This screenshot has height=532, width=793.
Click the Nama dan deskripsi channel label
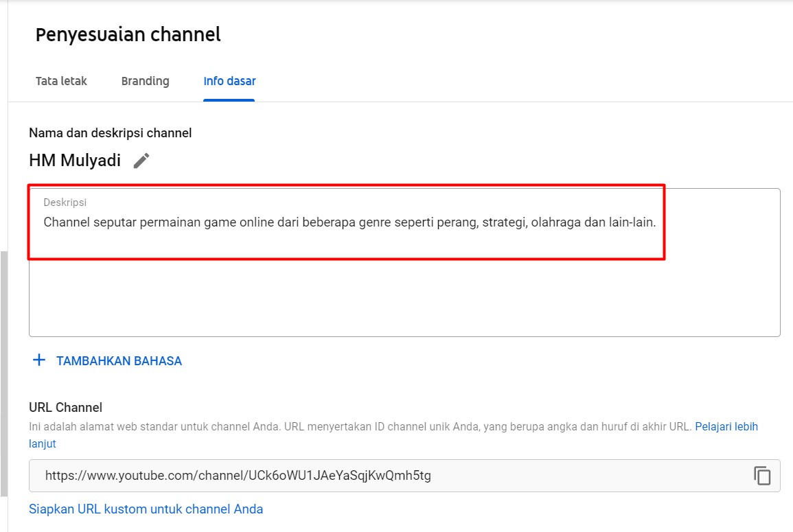[x=110, y=133]
